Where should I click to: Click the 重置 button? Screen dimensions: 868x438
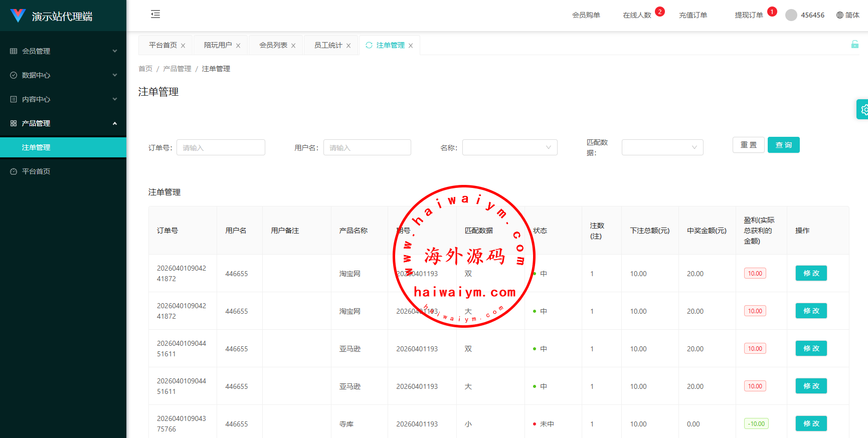(748, 145)
